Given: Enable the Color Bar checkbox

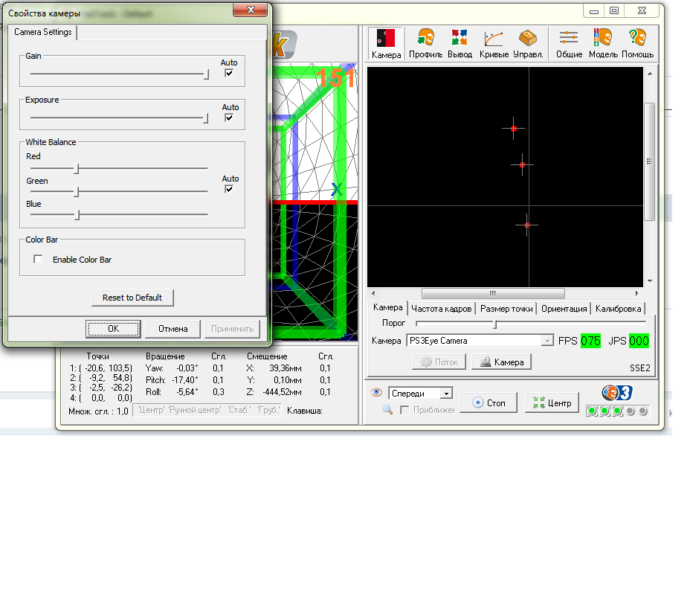Looking at the screenshot, I should click(38, 260).
